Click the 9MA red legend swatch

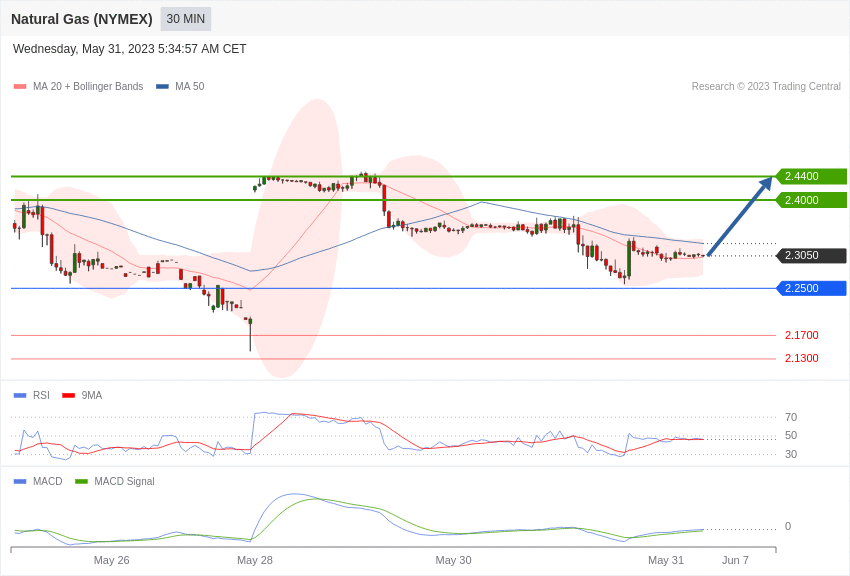tap(68, 396)
